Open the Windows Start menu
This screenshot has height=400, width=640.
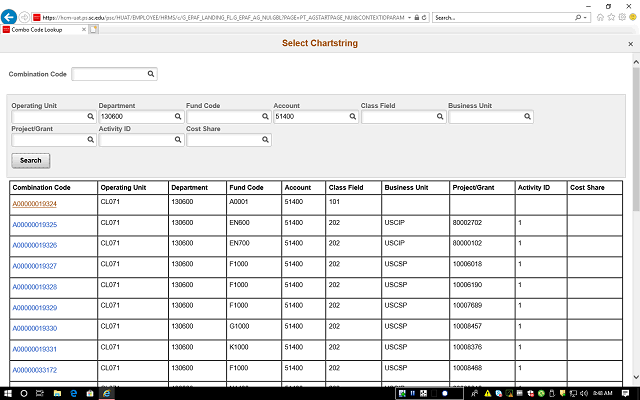(x=9, y=393)
